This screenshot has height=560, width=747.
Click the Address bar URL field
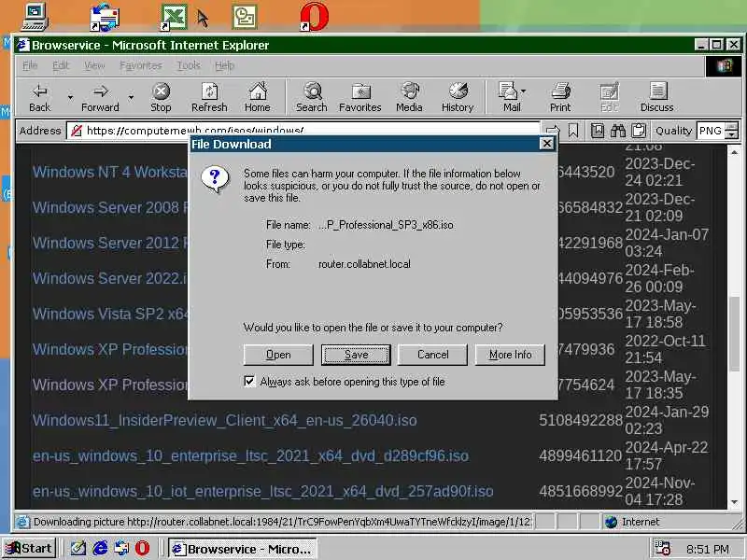click(303, 130)
